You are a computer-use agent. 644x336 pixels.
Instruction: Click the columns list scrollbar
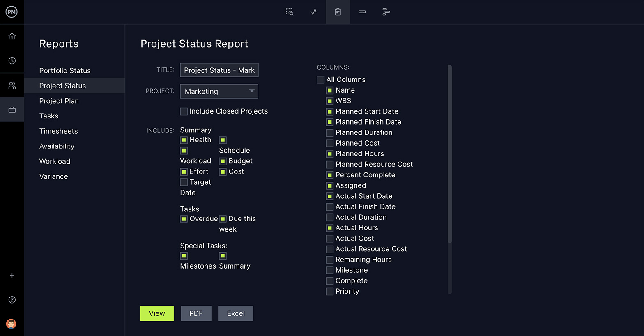pos(450,154)
